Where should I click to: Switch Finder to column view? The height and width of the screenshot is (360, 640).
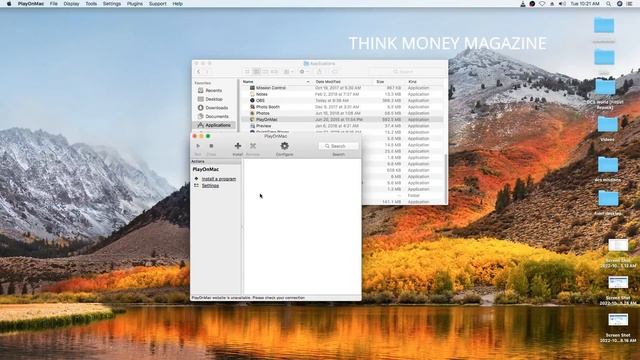[265, 72]
